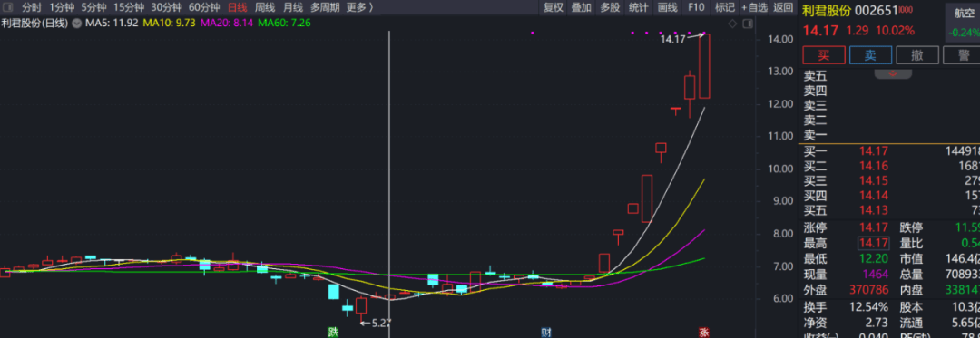Switch to the 60分钟 period tab
Viewport: 980px width, 338px height.
tap(204, 8)
